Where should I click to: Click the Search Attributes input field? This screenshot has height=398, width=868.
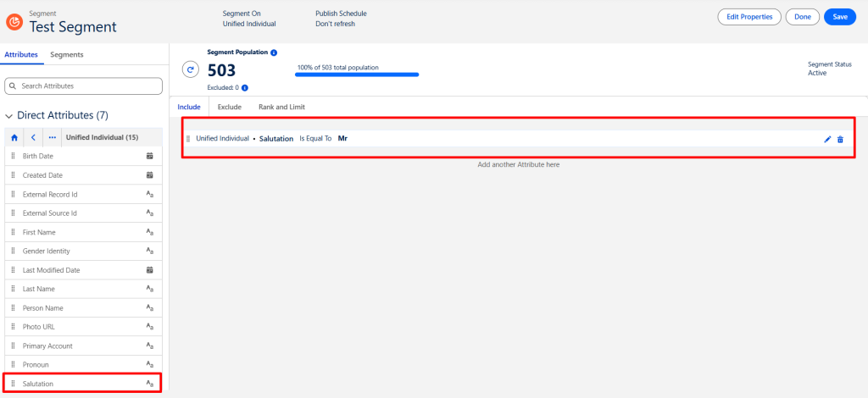pos(84,86)
